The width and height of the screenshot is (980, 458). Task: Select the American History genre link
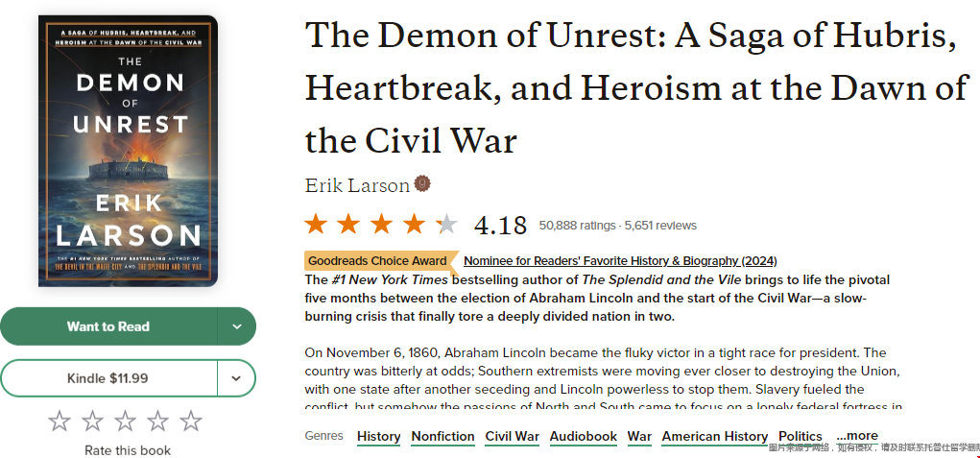tap(714, 437)
